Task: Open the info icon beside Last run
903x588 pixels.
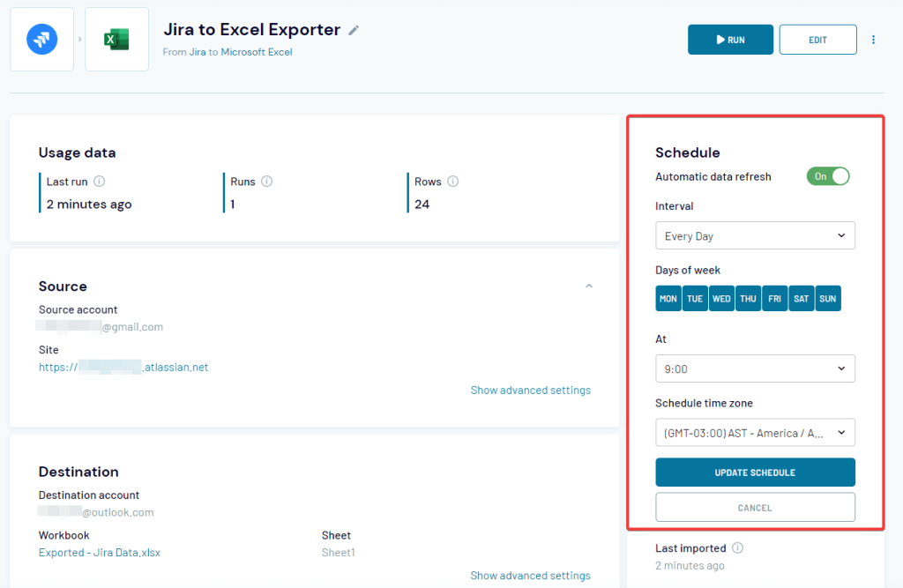Action: pos(98,182)
